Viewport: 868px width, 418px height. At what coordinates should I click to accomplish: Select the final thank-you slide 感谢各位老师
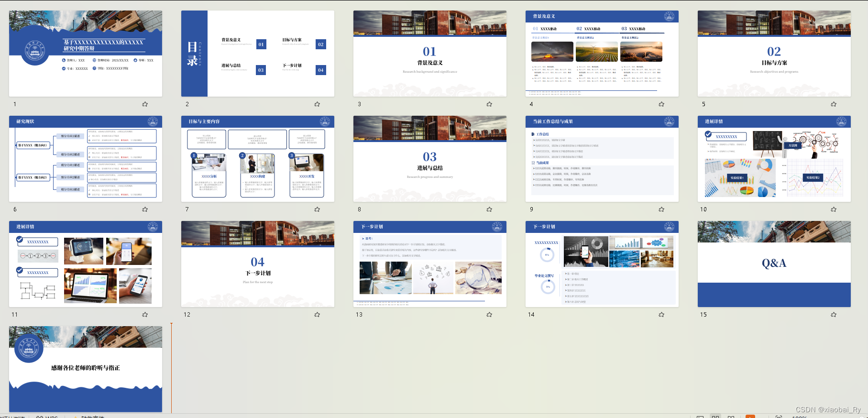pyautogui.click(x=86, y=369)
